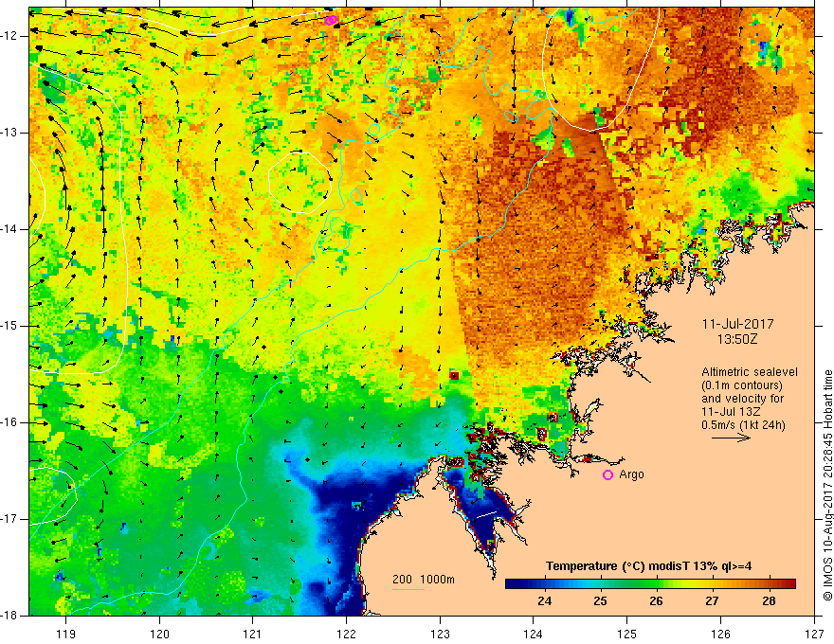This screenshot has height=644, width=834.
Task: Click longitude axis label "124"
Action: 534,634
